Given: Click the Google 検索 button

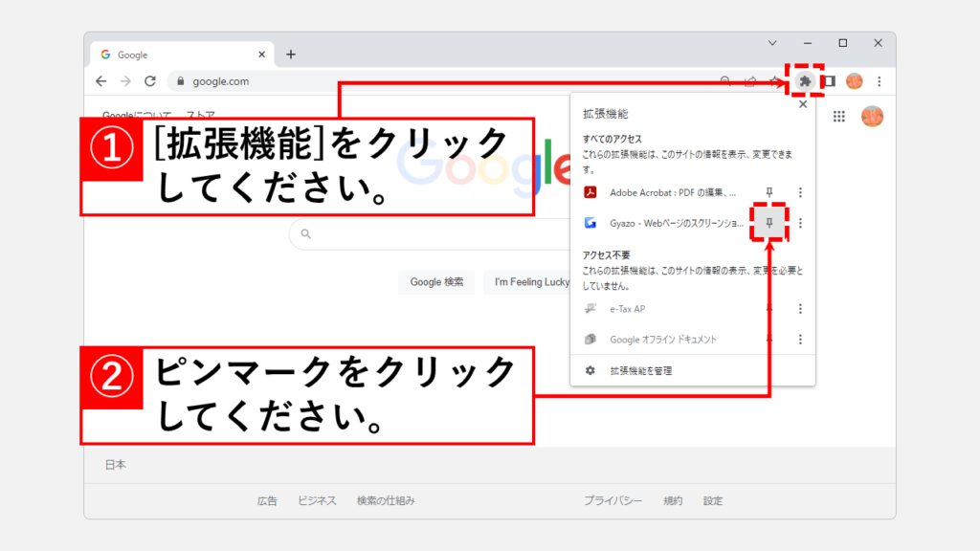Looking at the screenshot, I should (x=436, y=282).
